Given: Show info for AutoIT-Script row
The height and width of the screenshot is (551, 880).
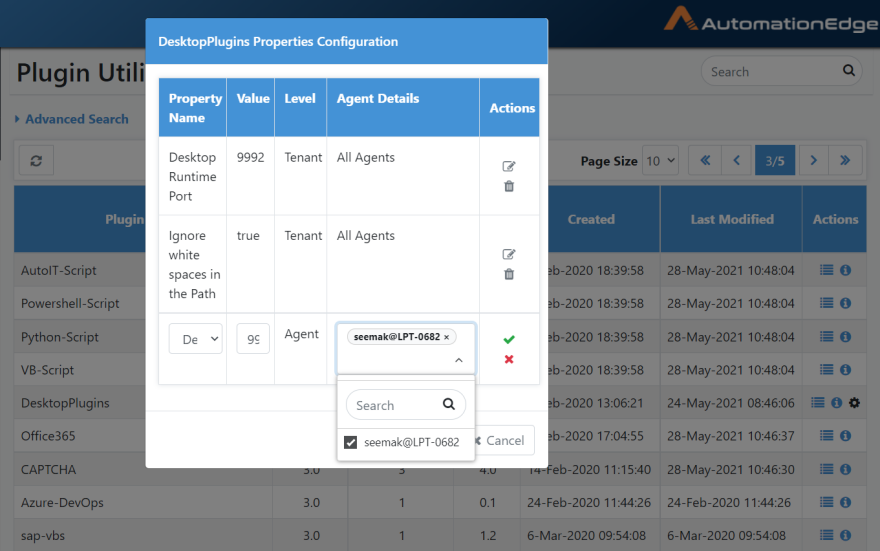Looking at the screenshot, I should (845, 270).
